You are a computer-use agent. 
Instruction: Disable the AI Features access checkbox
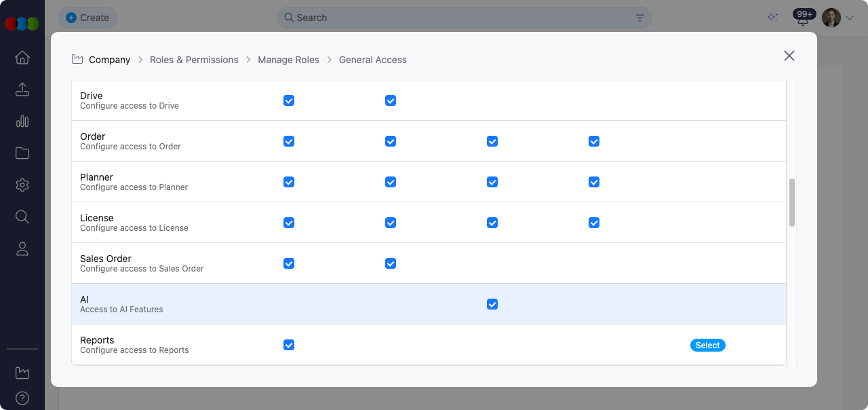pos(492,304)
